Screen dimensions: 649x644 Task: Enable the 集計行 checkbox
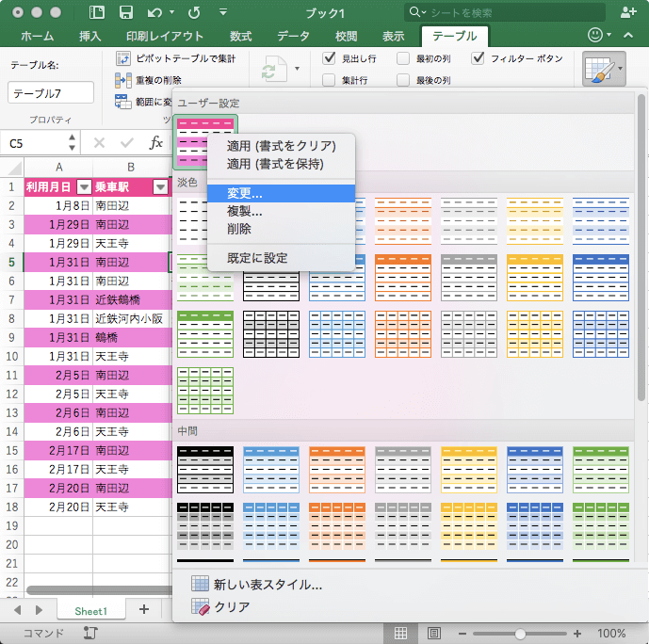(x=329, y=80)
